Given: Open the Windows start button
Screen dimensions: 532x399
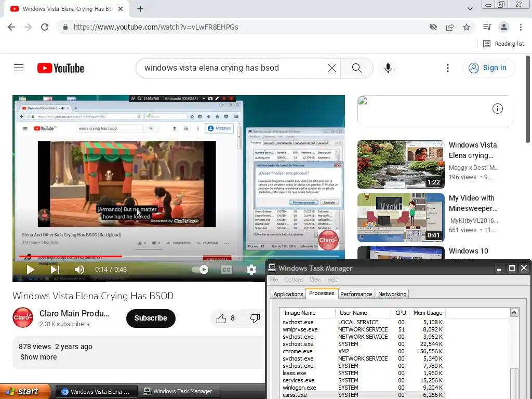Looking at the screenshot, I should [25, 392].
